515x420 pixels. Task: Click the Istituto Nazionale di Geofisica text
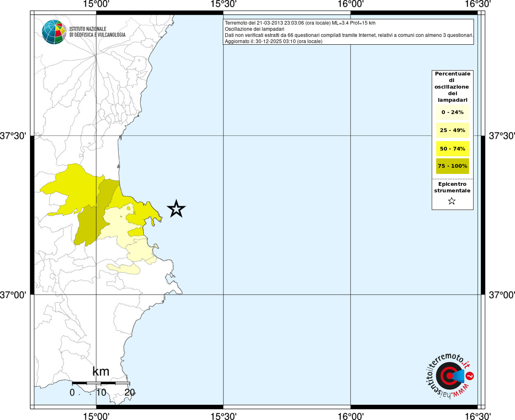(x=97, y=32)
